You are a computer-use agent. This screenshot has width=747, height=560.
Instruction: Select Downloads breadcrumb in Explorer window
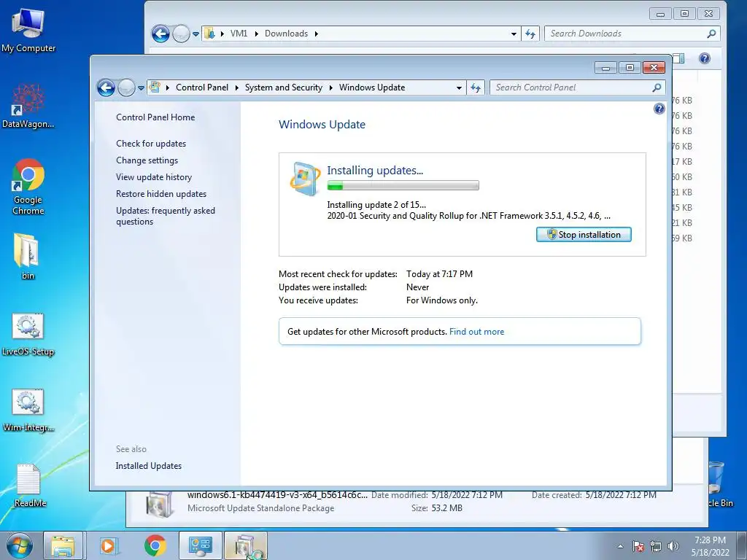pyautogui.click(x=286, y=34)
